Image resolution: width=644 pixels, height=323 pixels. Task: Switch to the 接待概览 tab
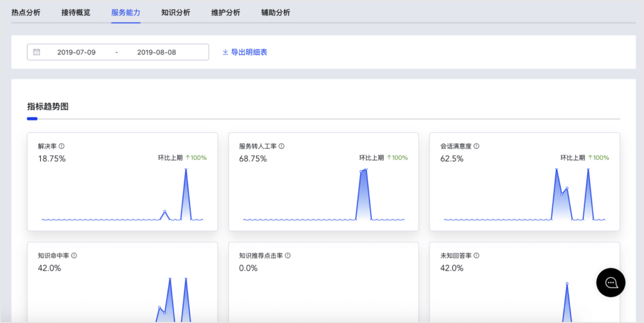[x=76, y=12]
